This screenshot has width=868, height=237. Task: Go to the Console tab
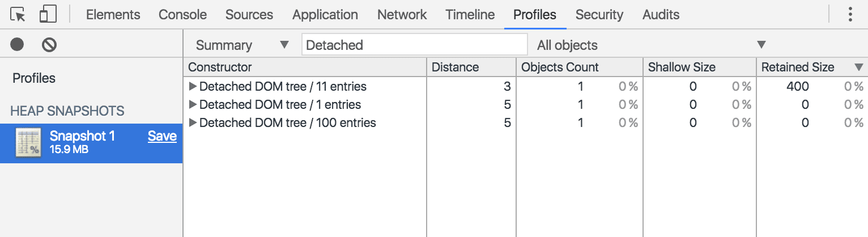click(182, 15)
